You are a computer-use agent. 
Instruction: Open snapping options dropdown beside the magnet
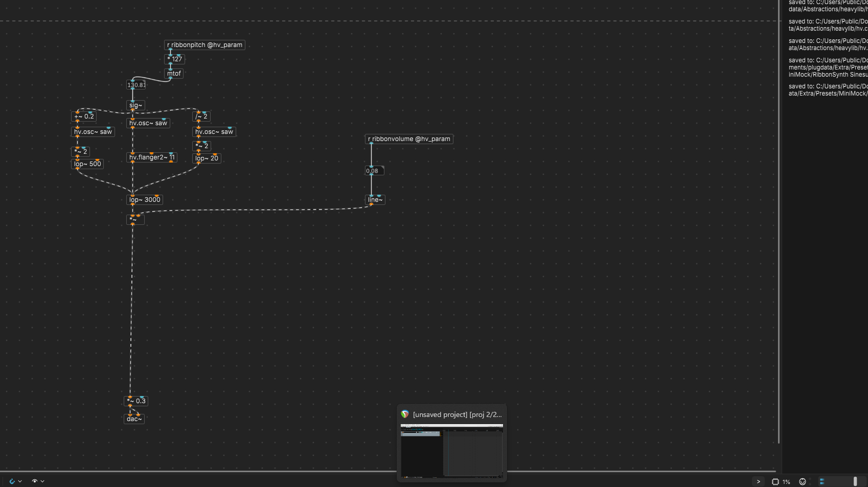pyautogui.click(x=20, y=481)
